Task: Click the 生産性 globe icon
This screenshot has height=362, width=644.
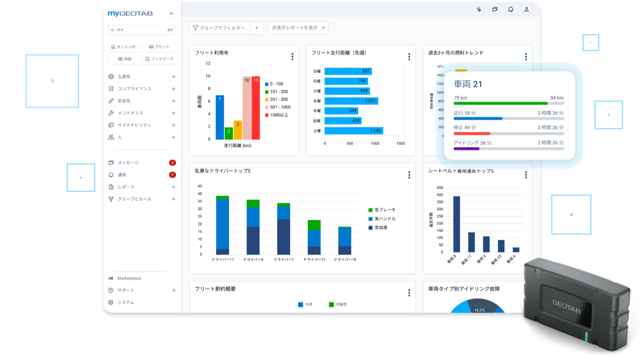Action: point(111,77)
